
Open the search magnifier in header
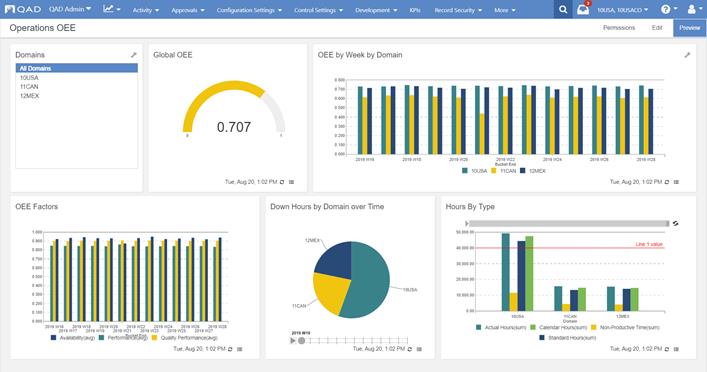click(x=563, y=9)
